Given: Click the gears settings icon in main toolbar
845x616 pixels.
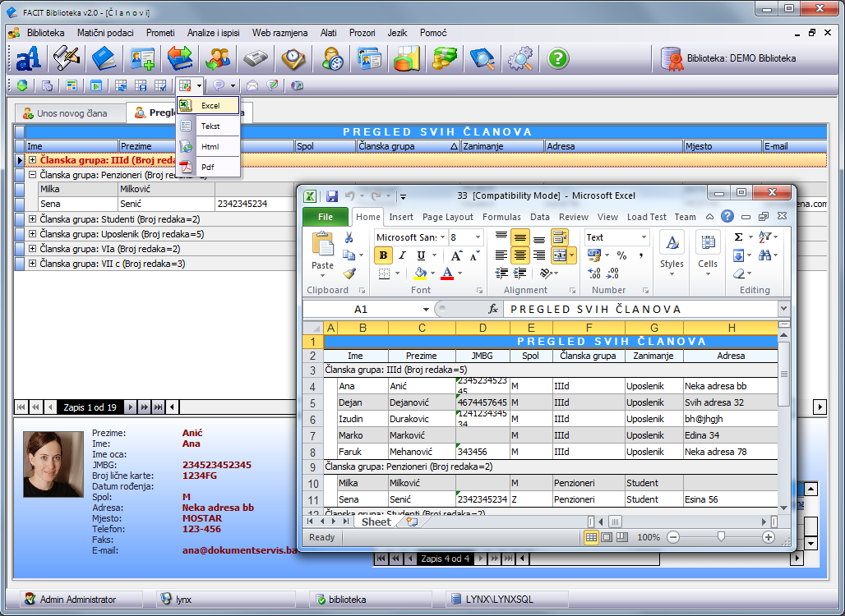Looking at the screenshot, I should (520, 58).
